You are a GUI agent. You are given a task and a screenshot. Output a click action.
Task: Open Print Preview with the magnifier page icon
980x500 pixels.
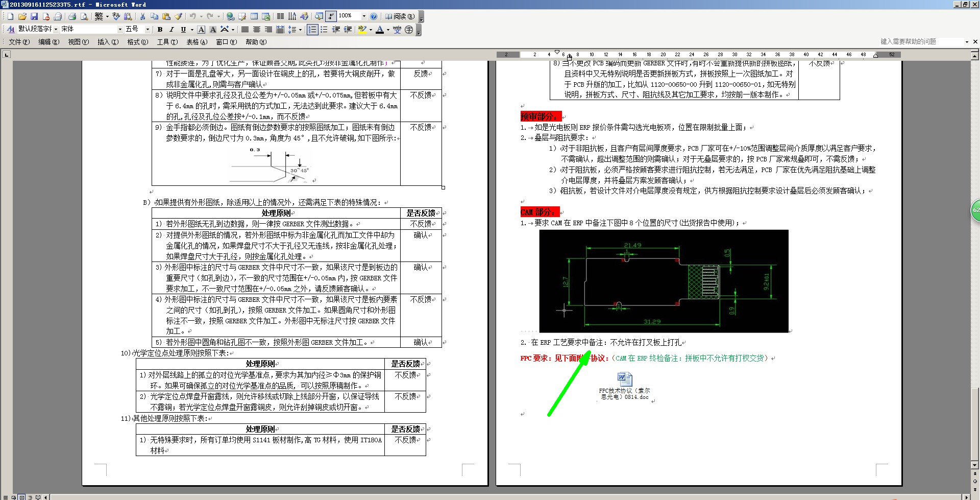[x=84, y=16]
